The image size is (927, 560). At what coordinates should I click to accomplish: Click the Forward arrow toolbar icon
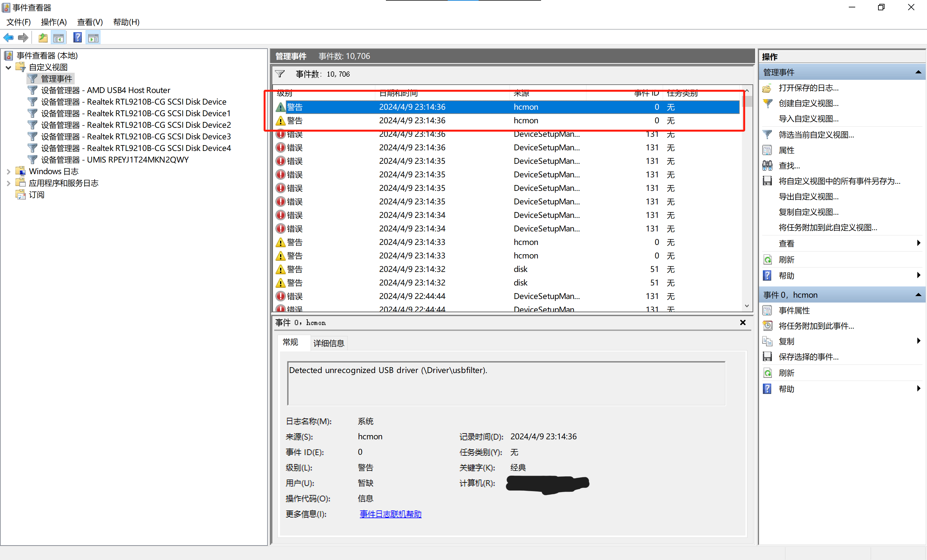(x=23, y=38)
